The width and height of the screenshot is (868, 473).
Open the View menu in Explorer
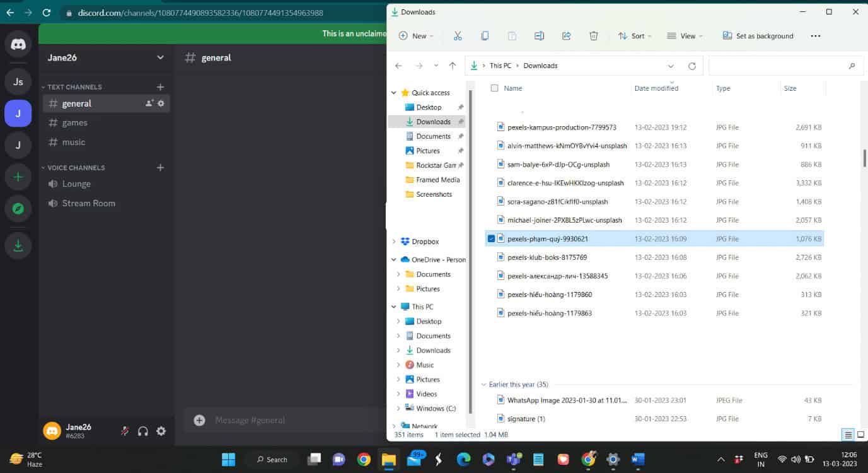(684, 36)
